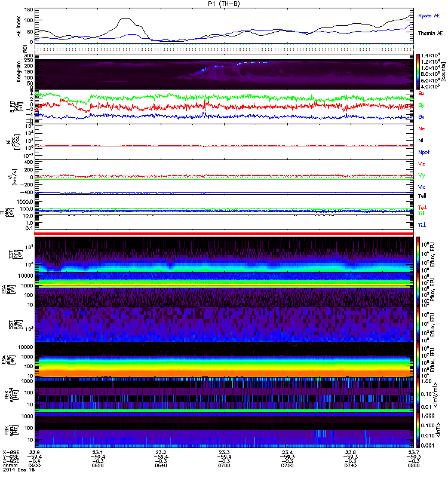Click the '150' tick on AE Index axis

[28, 10]
